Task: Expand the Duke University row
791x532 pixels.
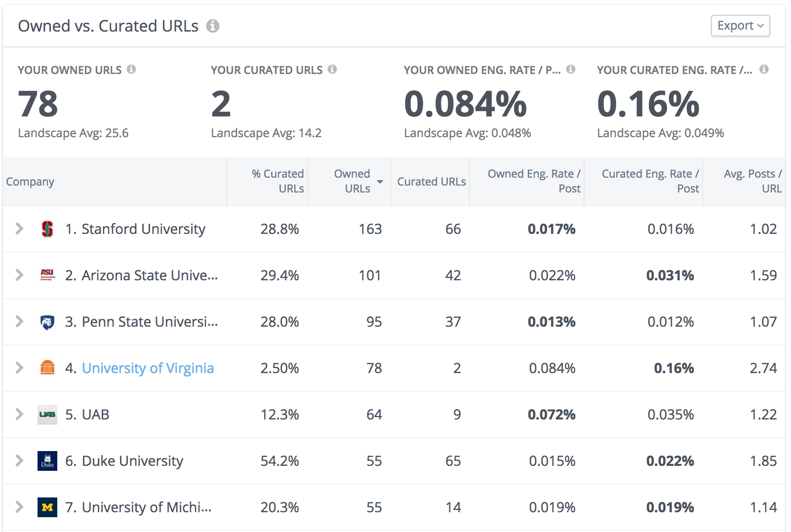Action: click(19, 460)
